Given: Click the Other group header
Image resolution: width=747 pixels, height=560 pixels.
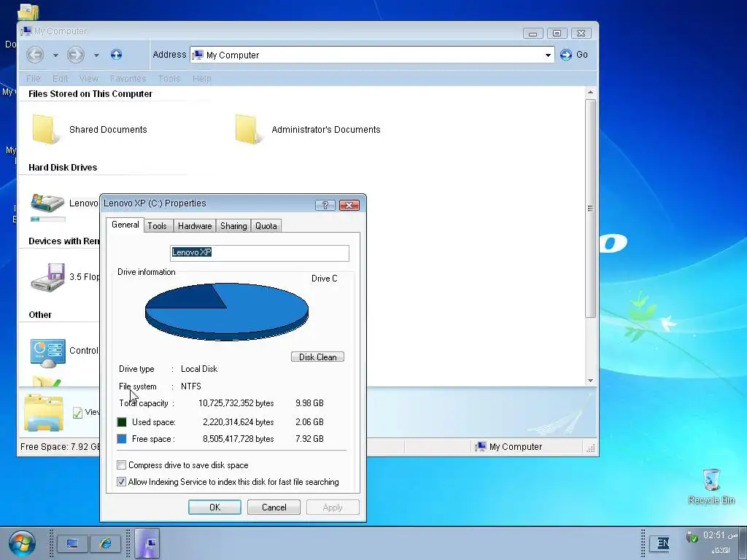Looking at the screenshot, I should (x=40, y=315).
